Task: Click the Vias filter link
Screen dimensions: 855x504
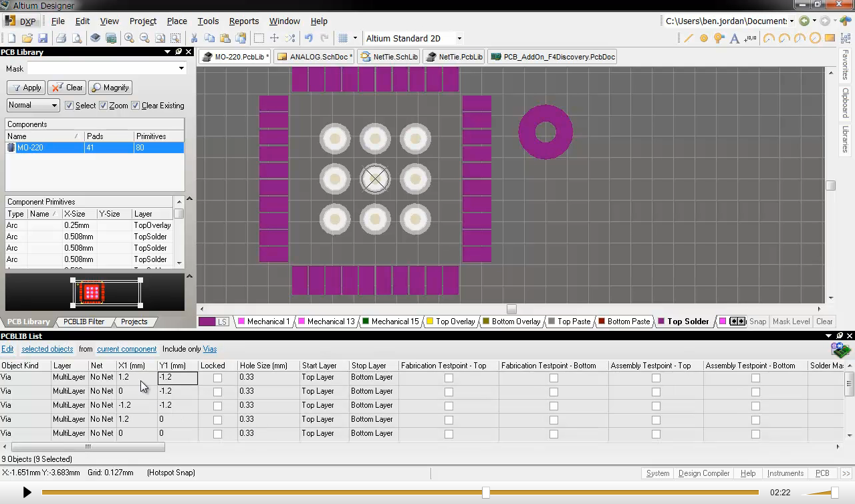Action: click(x=210, y=349)
